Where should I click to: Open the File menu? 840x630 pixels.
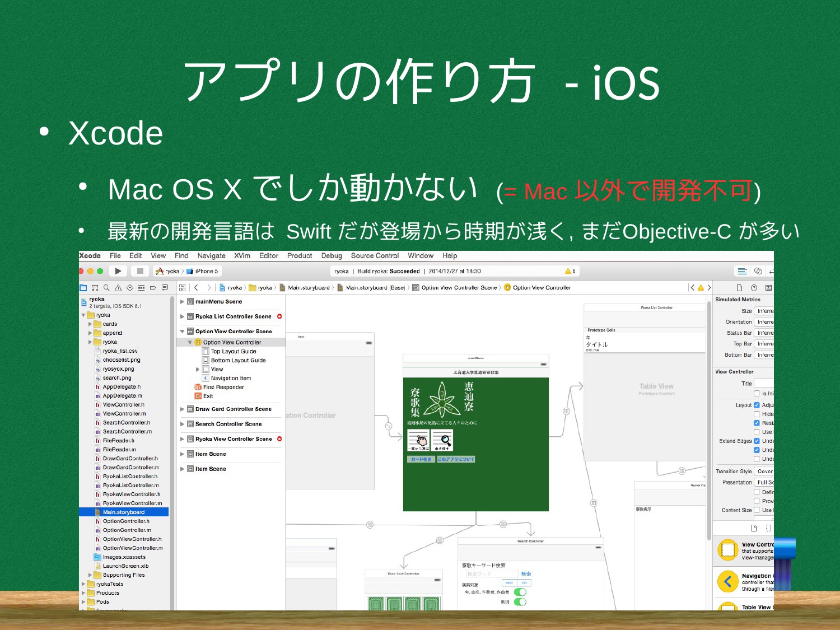click(115, 256)
